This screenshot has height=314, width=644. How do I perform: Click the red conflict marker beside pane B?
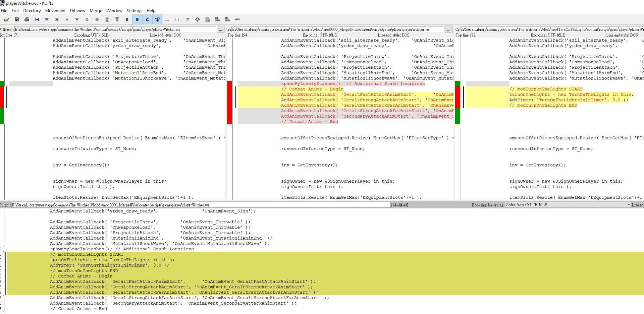pos(229,103)
